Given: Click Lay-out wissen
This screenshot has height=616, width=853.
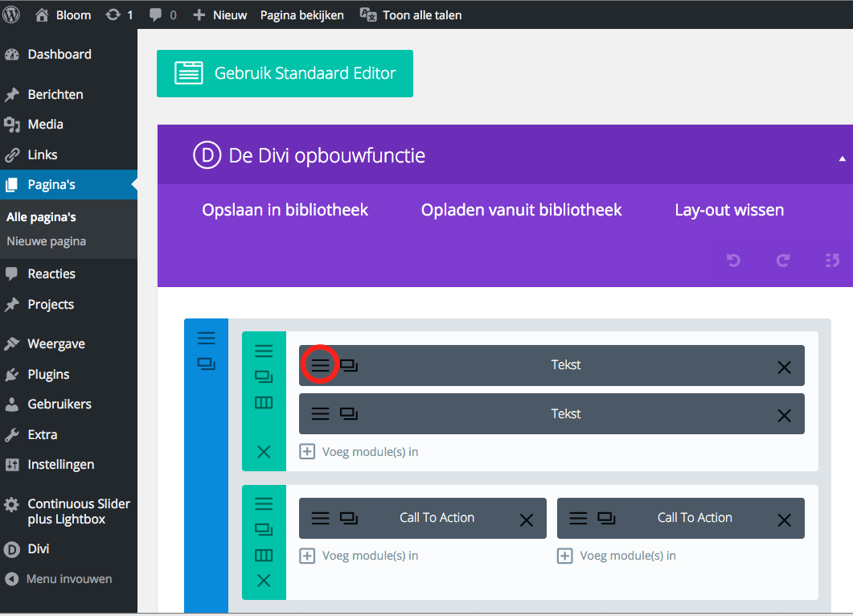Looking at the screenshot, I should click(729, 210).
